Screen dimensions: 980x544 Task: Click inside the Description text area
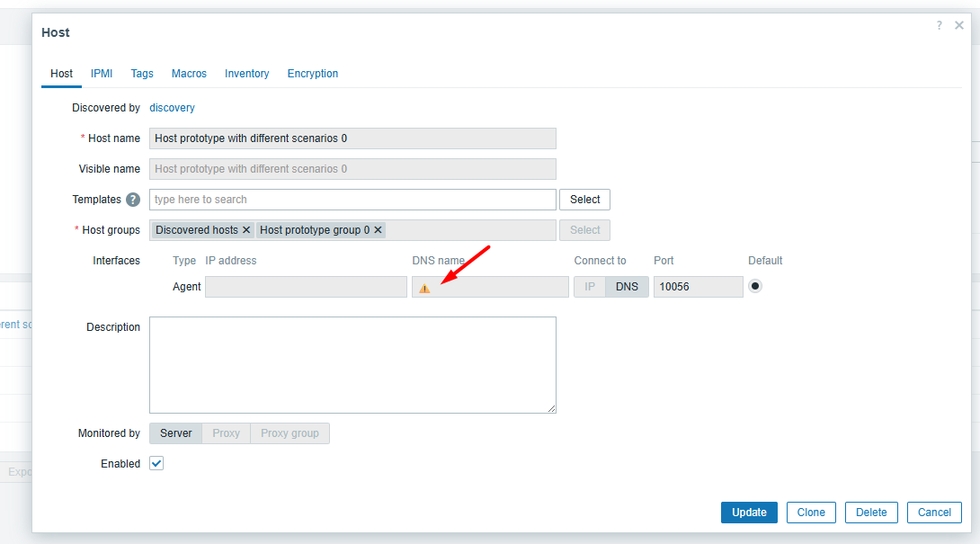[352, 365]
